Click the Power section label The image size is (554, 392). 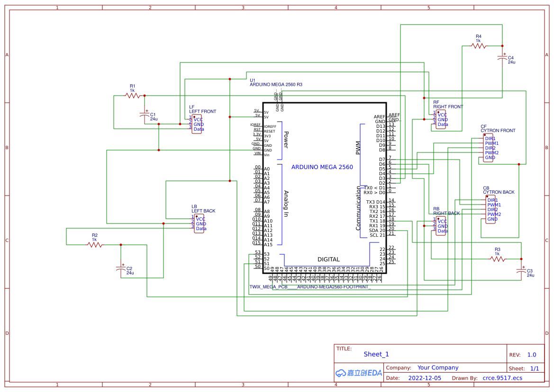[x=286, y=140]
